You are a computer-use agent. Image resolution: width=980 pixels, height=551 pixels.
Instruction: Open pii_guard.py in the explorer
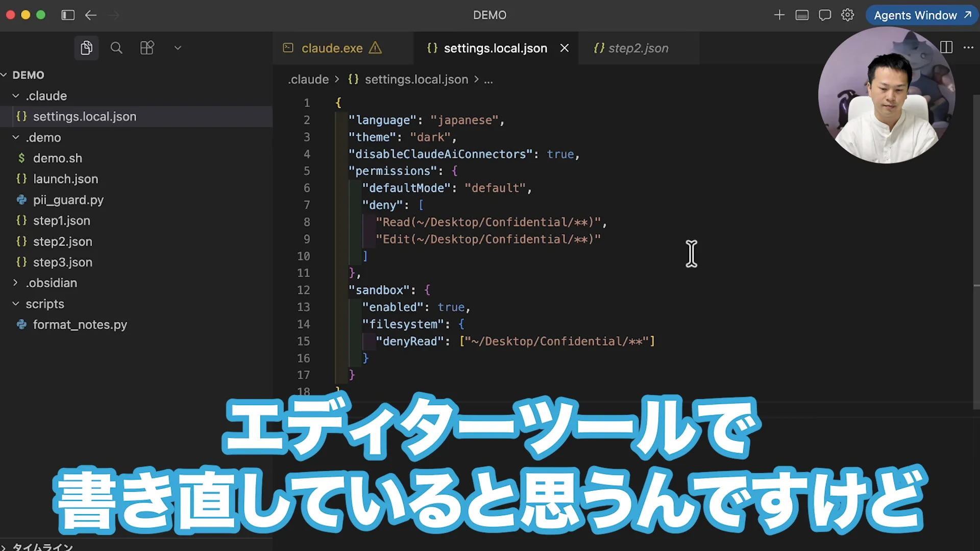(136, 200)
